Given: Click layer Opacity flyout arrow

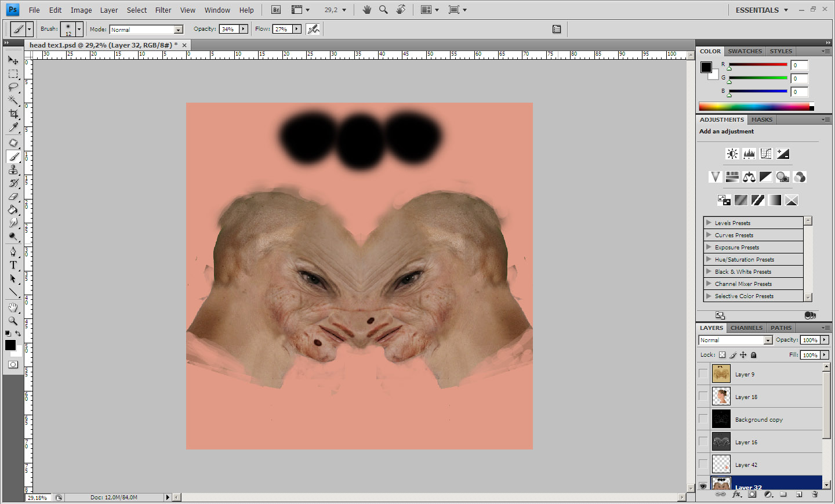Looking at the screenshot, I should pyautogui.click(x=825, y=340).
